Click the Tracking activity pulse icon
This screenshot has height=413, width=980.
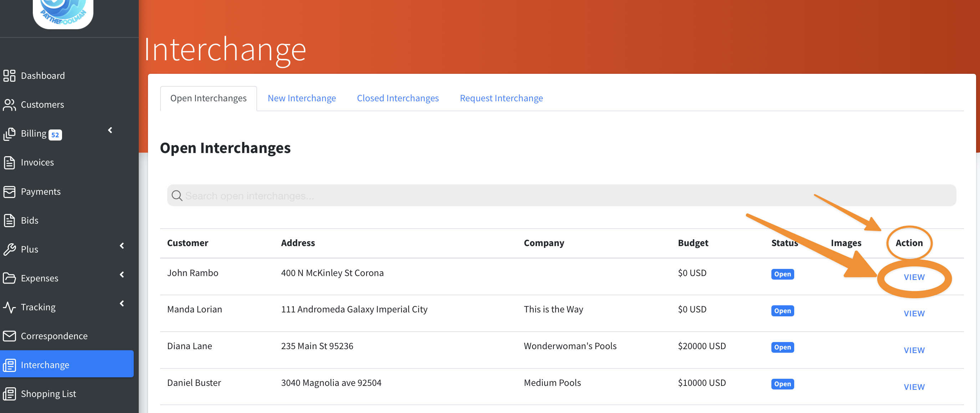click(x=9, y=307)
